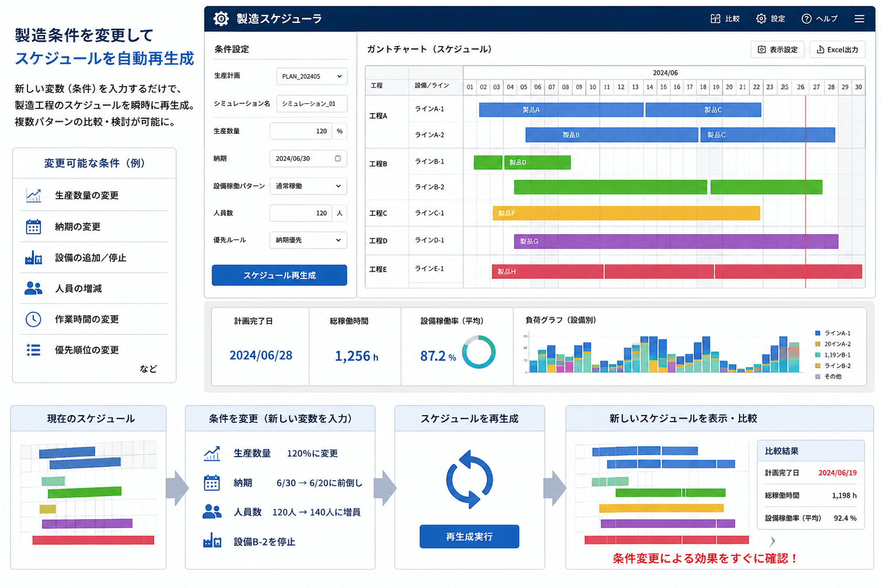This screenshot has height=588, width=882.
Task: Click day 15 in the 2024/06 header
Action: click(663, 87)
